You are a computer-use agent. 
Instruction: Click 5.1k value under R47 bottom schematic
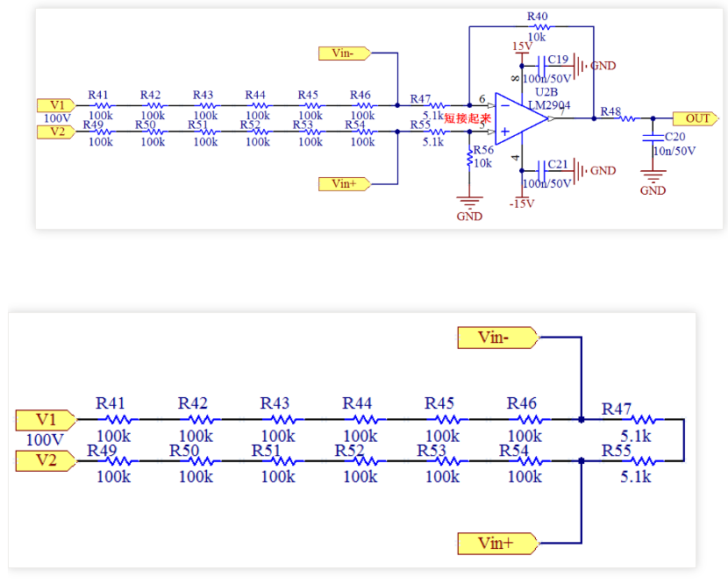click(x=636, y=437)
